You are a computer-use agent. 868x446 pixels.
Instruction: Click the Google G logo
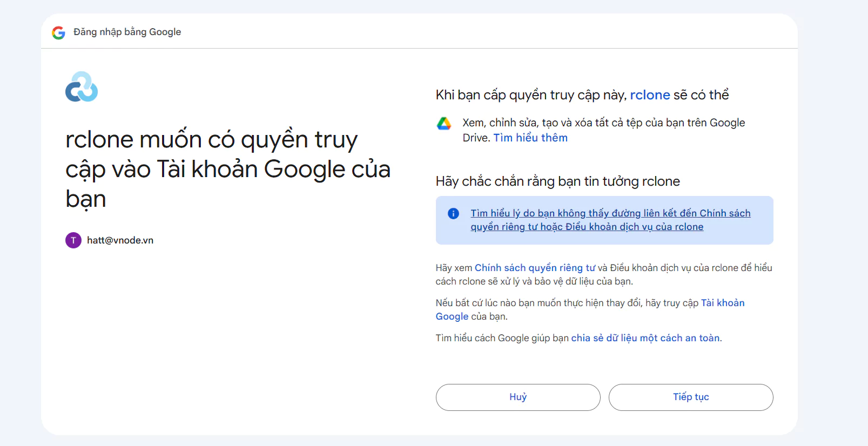tap(58, 32)
